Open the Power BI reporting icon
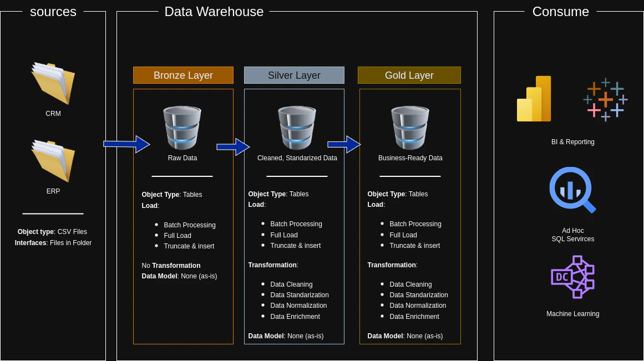Viewport: 644px width, 361px height. [534, 99]
